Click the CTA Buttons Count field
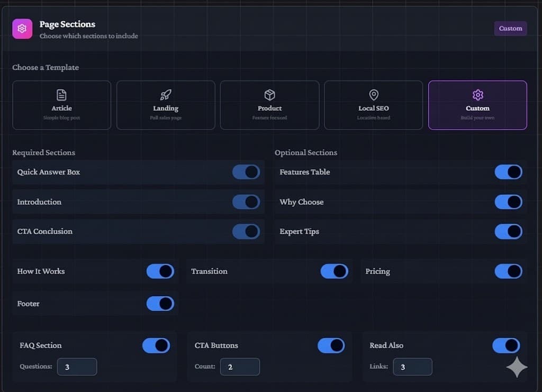 [239, 367]
